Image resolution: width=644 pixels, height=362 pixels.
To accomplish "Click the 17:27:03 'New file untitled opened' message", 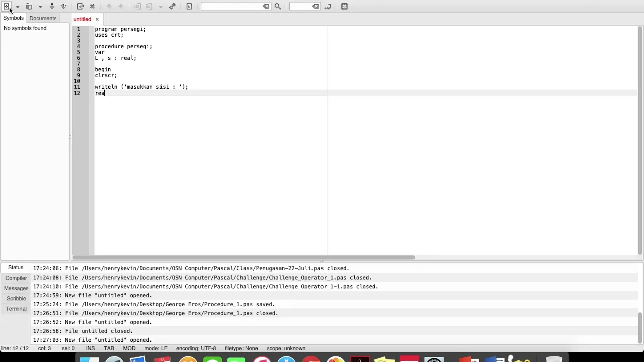I will (93, 340).
